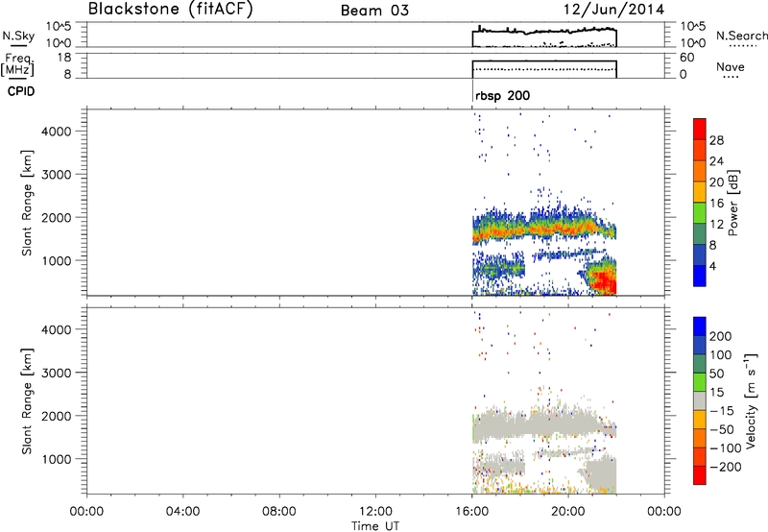Click the 'Slant Range [km]' label of power panel

click(27, 203)
